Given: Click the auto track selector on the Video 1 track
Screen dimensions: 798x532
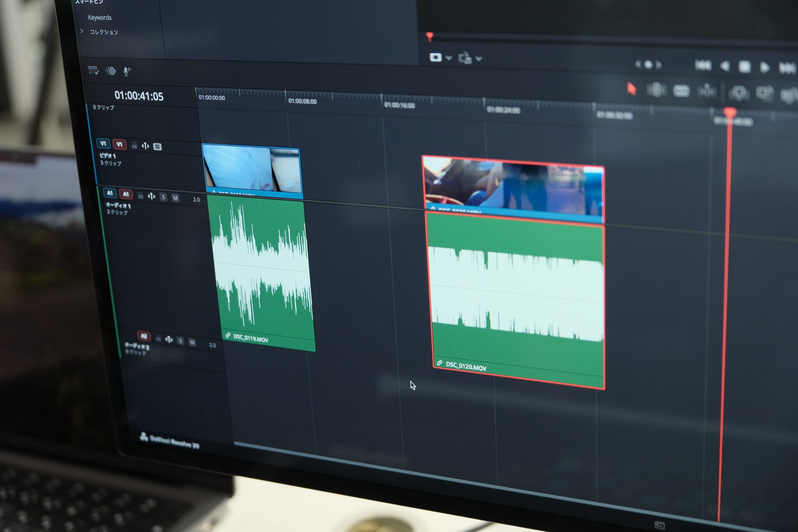Looking at the screenshot, I should pyautogui.click(x=145, y=146).
